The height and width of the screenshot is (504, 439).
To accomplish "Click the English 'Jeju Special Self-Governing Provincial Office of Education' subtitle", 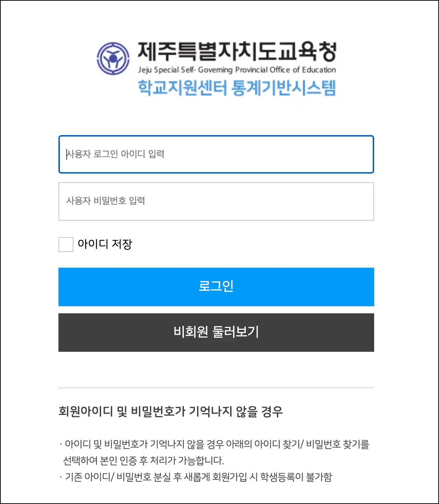I will tap(237, 70).
